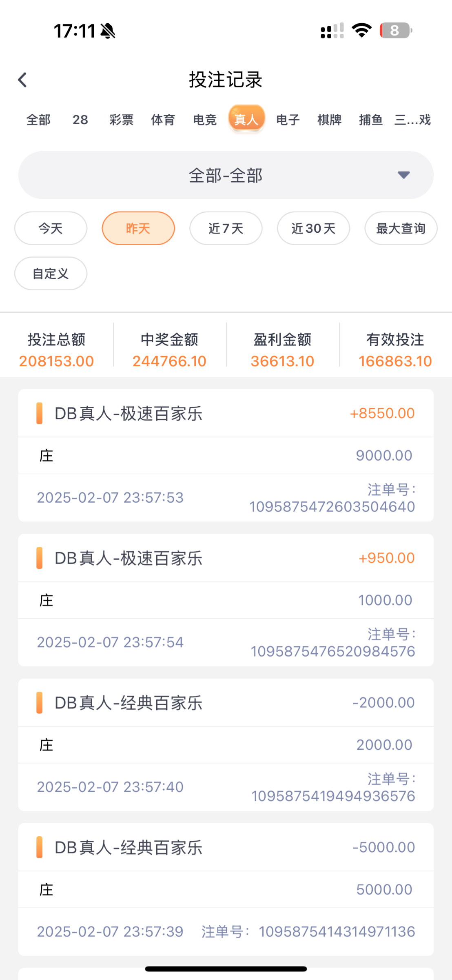Screen dimensions: 452x980
Task: Switch to the 全部 category tab
Action: (38, 120)
